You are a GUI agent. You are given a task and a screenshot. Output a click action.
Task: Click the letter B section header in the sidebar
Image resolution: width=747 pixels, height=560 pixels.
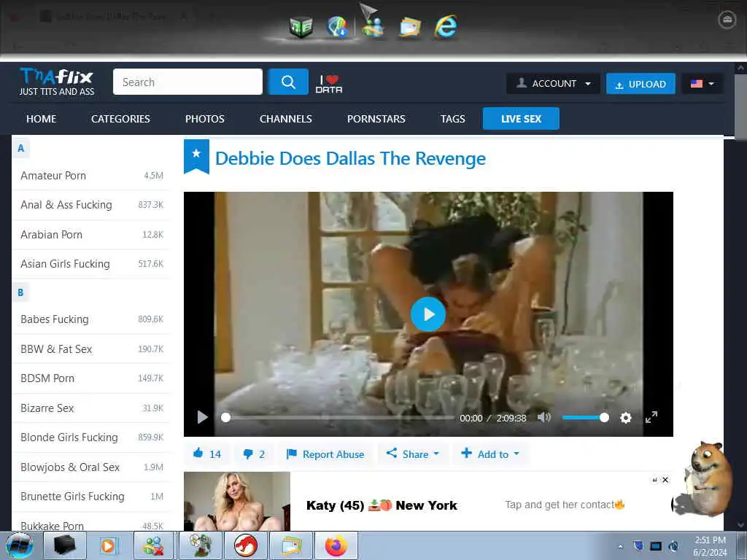(20, 292)
